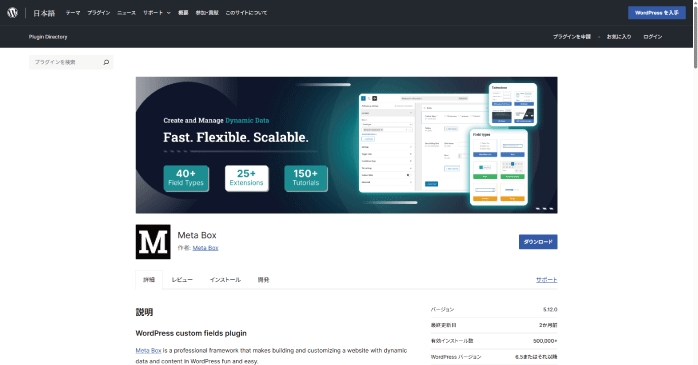Open the このサイトについて menu item
Image resolution: width=698 pixels, height=365 pixels.
246,13
